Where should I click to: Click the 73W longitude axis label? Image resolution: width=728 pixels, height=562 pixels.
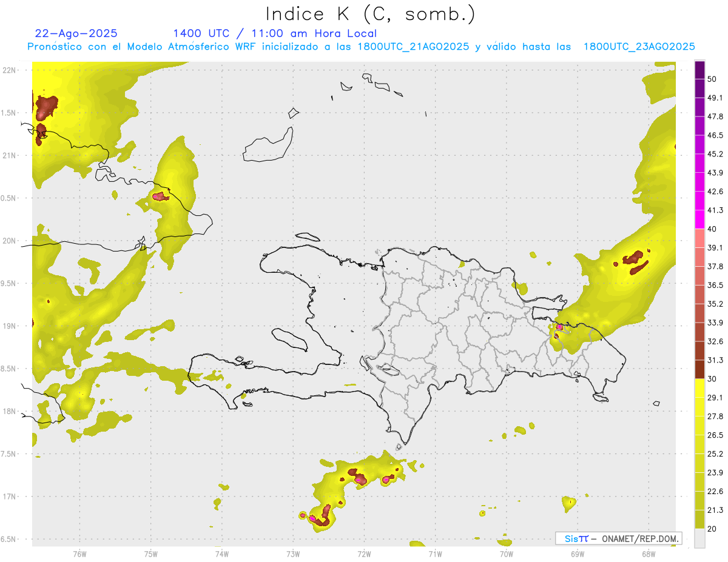point(293,554)
